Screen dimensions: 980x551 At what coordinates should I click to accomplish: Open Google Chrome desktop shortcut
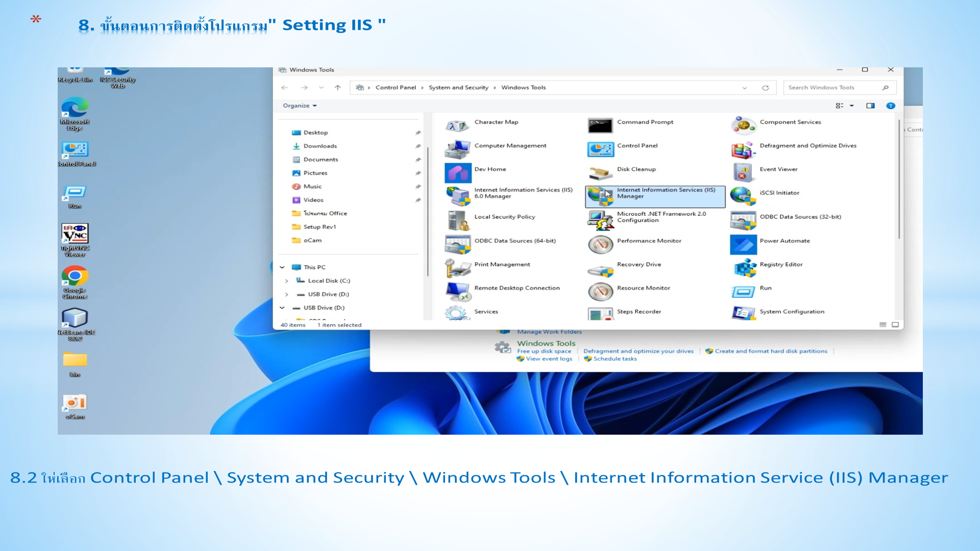click(x=75, y=282)
